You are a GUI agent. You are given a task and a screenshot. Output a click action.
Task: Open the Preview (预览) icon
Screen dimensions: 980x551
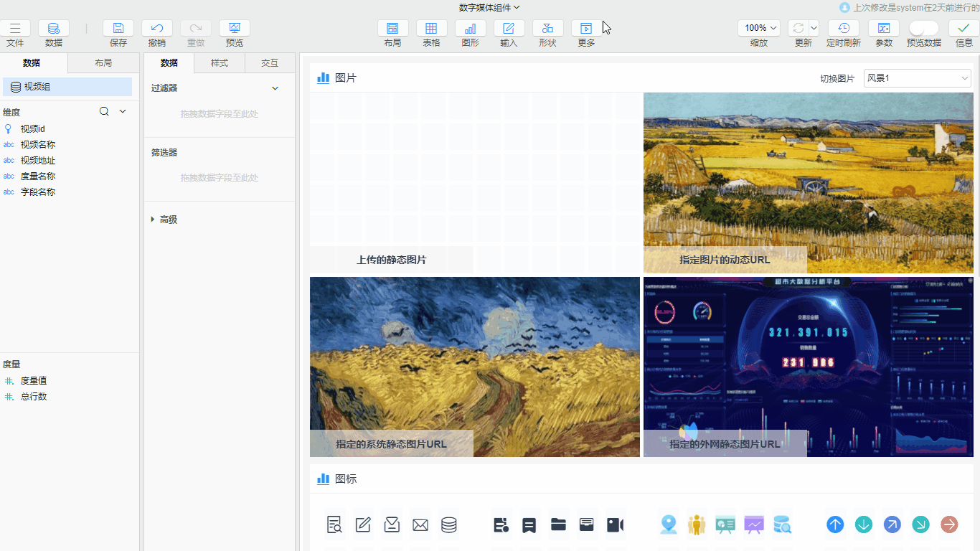pos(235,29)
